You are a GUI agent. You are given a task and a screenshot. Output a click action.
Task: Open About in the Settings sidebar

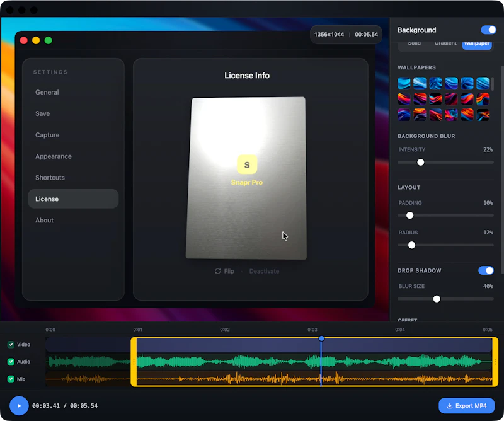coord(73,221)
